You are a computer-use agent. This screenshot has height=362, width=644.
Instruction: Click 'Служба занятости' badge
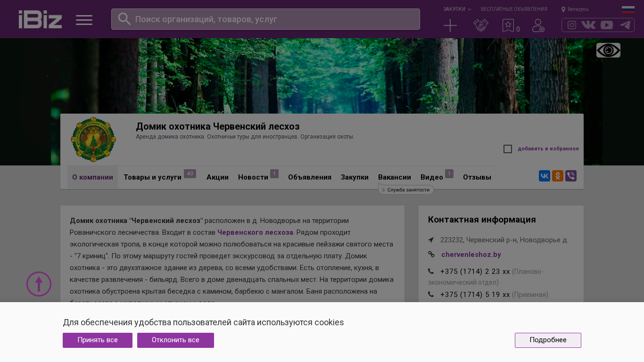(x=406, y=190)
